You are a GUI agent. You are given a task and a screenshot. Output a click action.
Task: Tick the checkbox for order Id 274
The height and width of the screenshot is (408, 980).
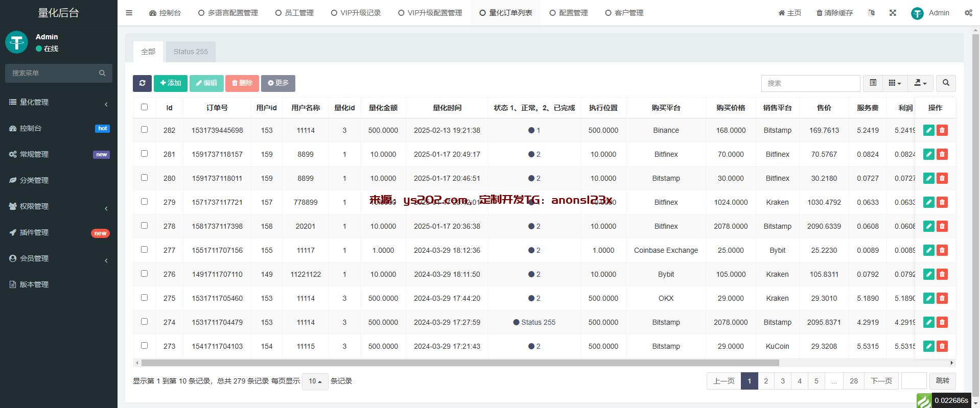144,322
